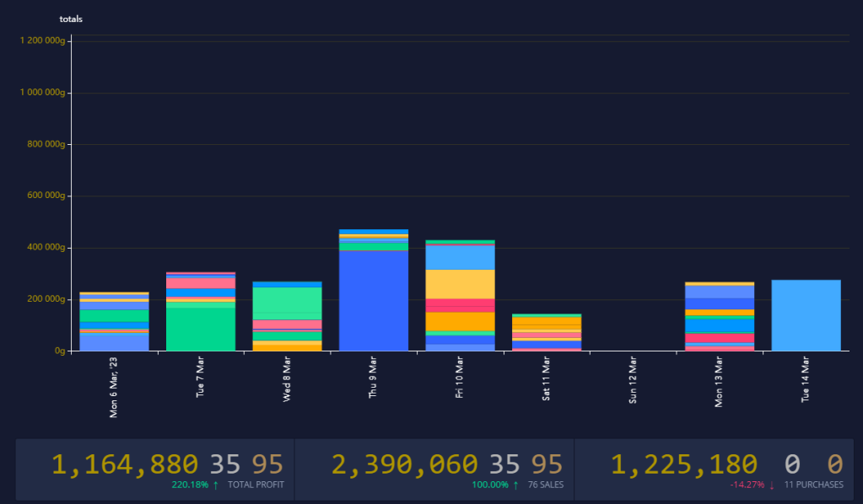Click the large blue segment in Thu 9 Mar bar
This screenshot has height=504, width=863.
coord(374,299)
